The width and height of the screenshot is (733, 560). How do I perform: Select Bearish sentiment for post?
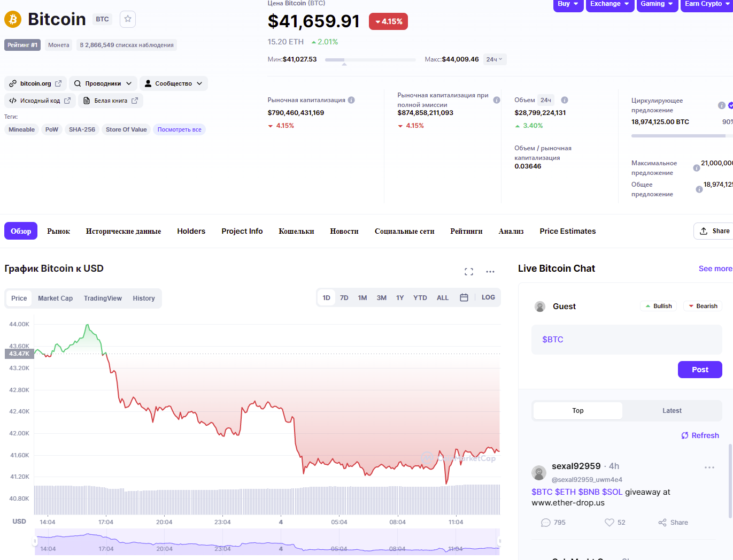(x=703, y=306)
